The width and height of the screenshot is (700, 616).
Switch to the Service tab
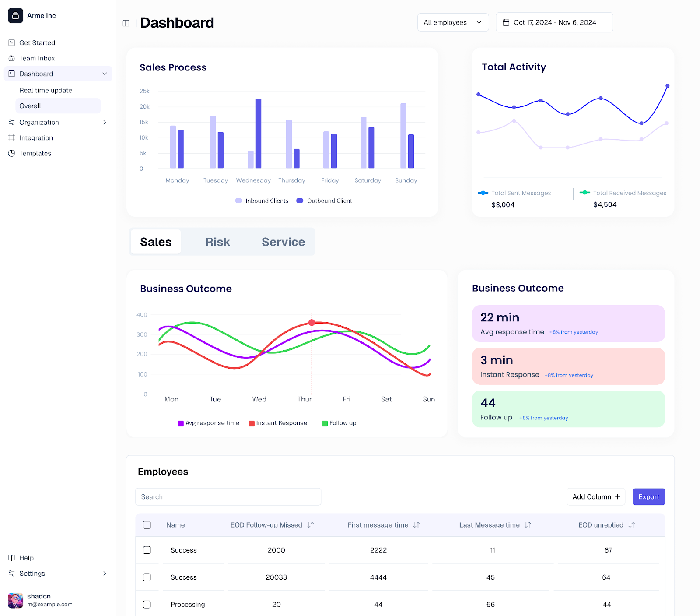click(283, 242)
